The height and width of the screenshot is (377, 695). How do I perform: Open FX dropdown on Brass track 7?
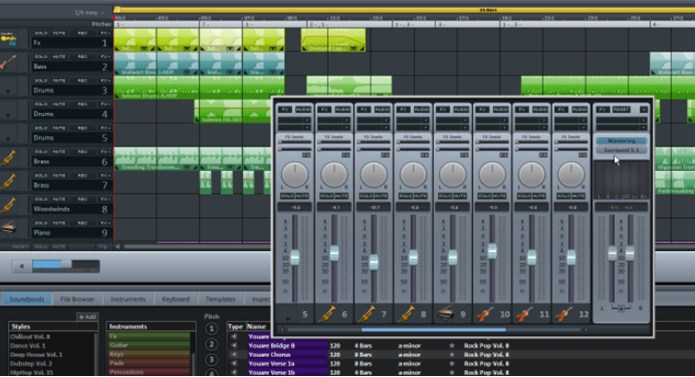[105, 175]
